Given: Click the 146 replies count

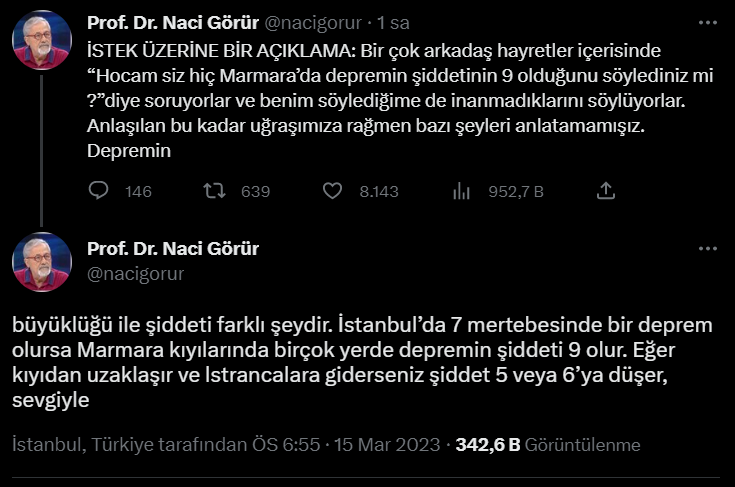Looking at the screenshot, I should point(138,192).
